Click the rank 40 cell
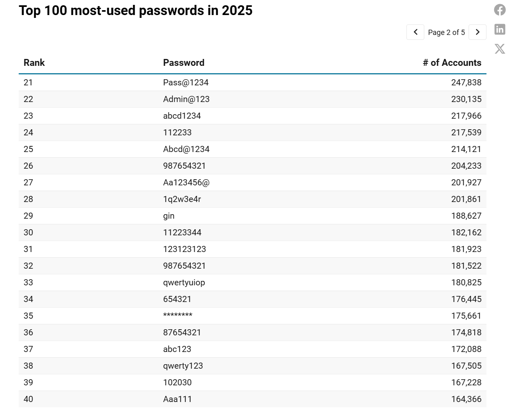Screen dimensions: 532x415 pyautogui.click(x=28, y=399)
